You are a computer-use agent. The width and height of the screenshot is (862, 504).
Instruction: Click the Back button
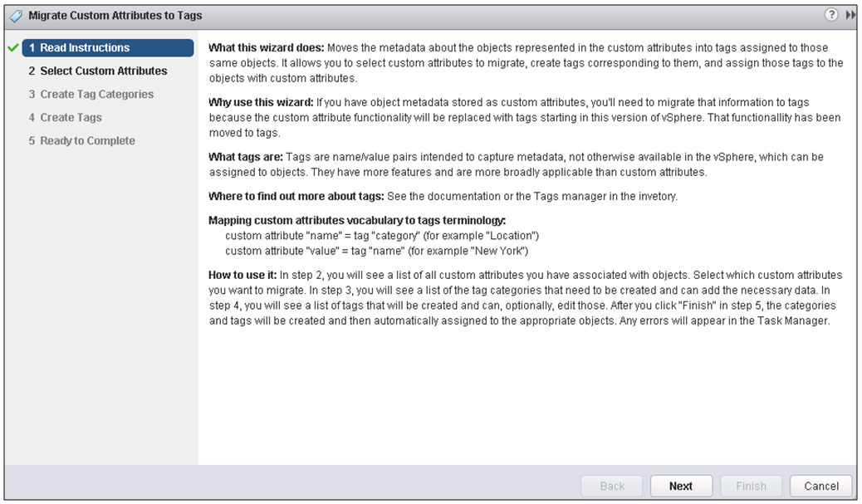pyautogui.click(x=612, y=486)
